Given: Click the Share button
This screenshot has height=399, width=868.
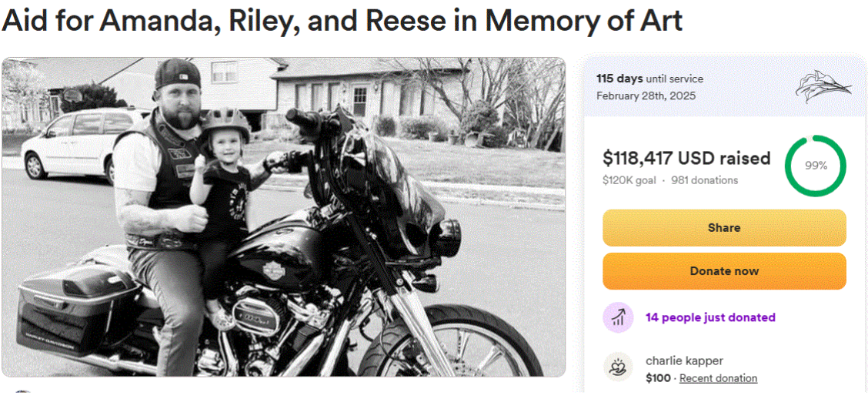Looking at the screenshot, I should tap(724, 228).
